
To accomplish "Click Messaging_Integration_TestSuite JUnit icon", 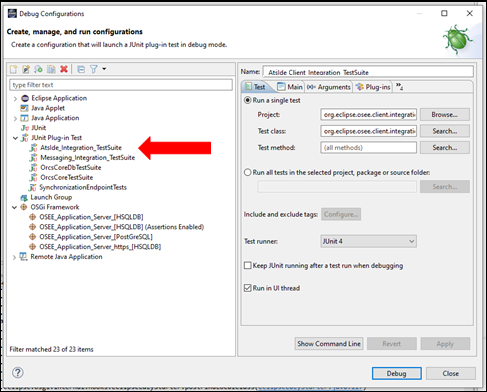I will point(33,158).
